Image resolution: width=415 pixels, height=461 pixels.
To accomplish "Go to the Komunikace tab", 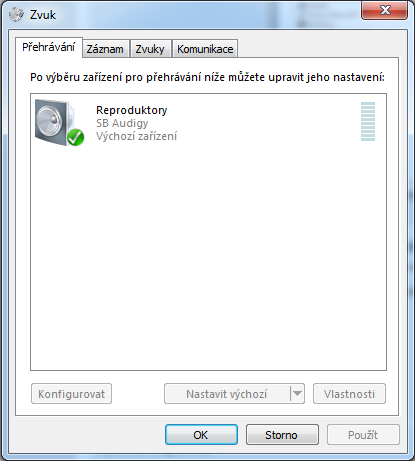I will [205, 49].
